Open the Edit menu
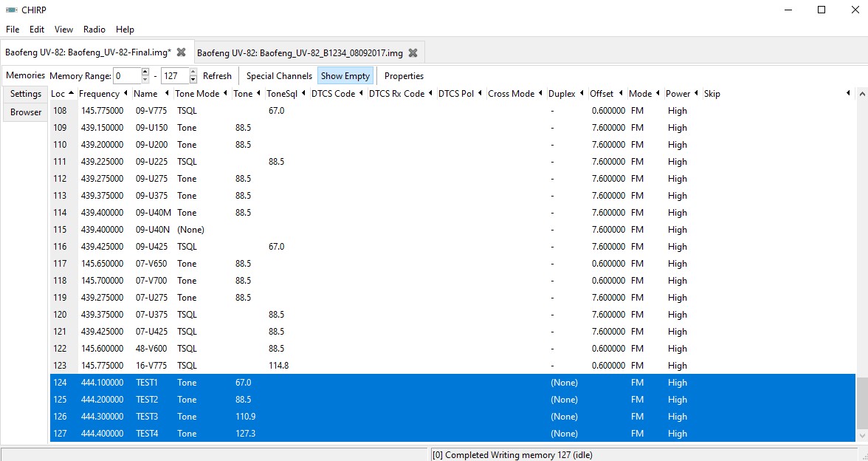The width and height of the screenshot is (868, 461). pos(37,30)
